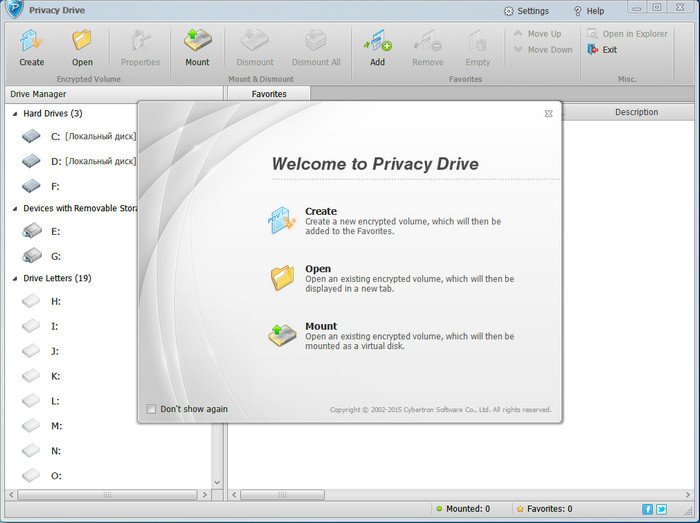Click Open in Explorer toolbar item
The width and height of the screenshot is (700, 523).
click(x=627, y=34)
